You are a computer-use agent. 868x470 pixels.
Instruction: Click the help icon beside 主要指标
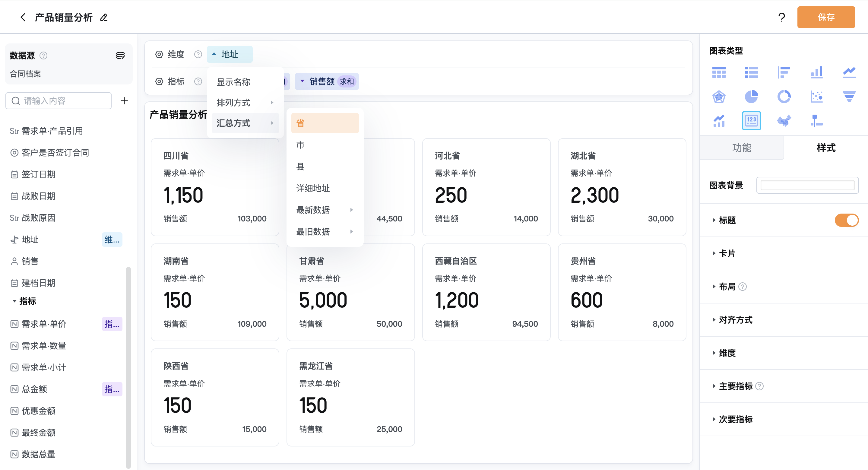(759, 386)
